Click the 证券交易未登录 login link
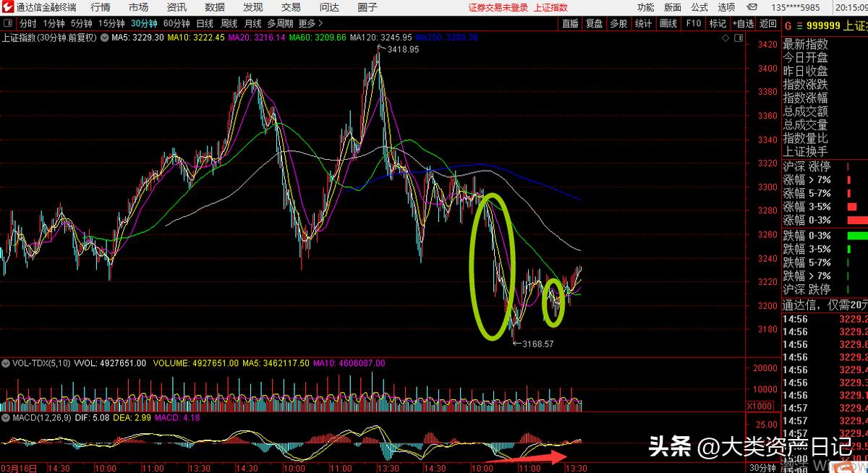This screenshot has height=473, width=868. coord(498,7)
